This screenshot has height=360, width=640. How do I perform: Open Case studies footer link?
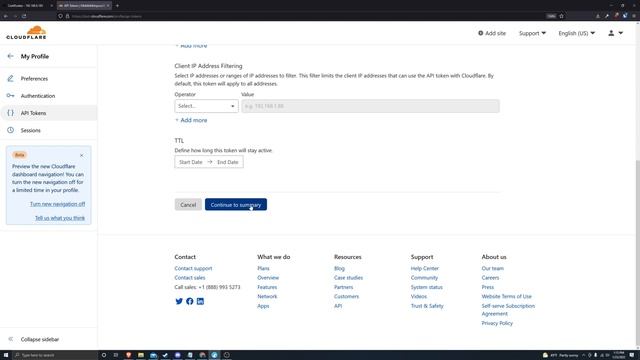point(348,278)
